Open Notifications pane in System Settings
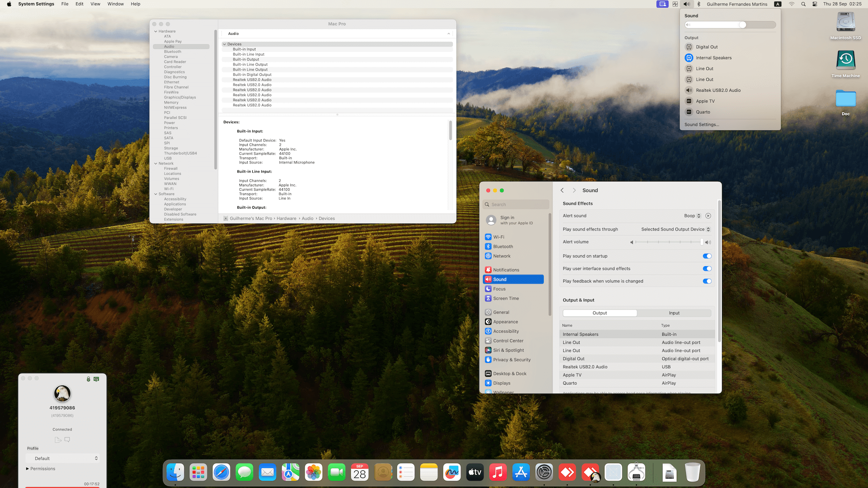Viewport: 868px width, 488px height. (x=506, y=270)
